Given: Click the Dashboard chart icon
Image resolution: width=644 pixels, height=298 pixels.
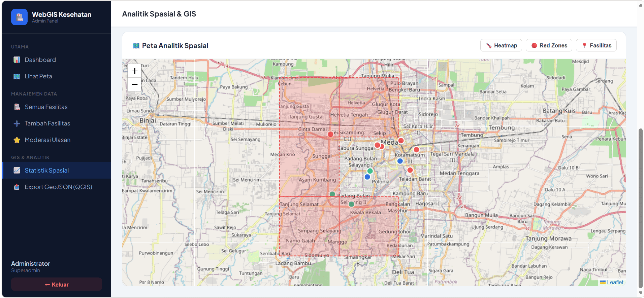Looking at the screenshot, I should tap(17, 60).
